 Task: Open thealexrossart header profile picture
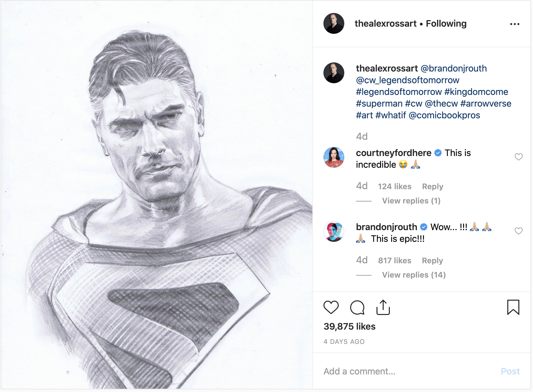[334, 23]
